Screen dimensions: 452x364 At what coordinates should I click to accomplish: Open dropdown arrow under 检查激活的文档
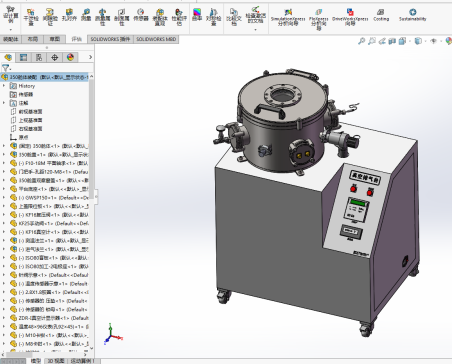(256, 30)
